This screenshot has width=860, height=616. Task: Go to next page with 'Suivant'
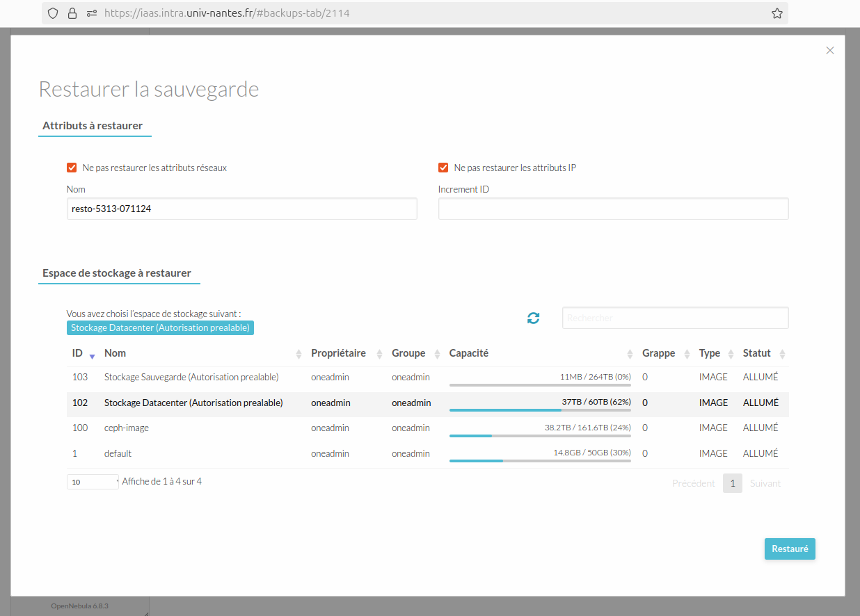click(x=765, y=483)
